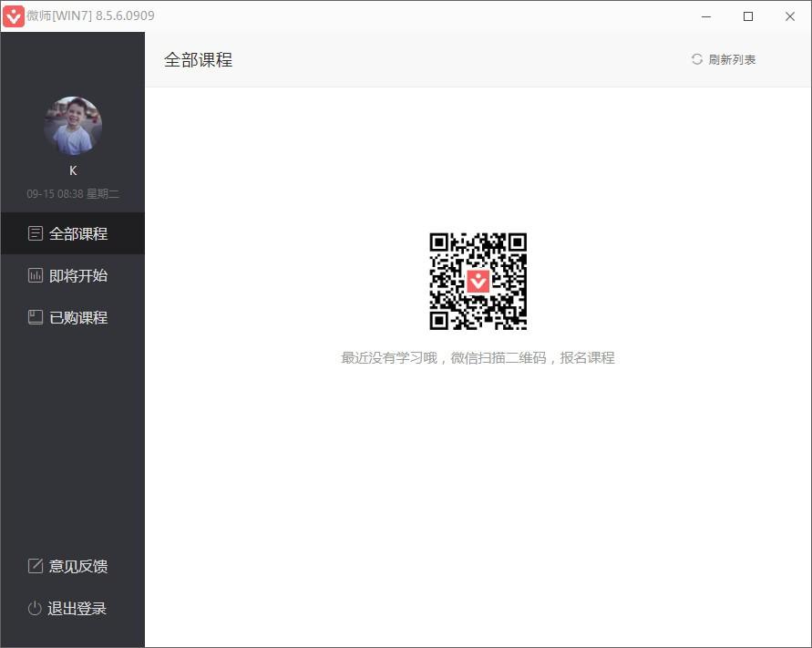The width and height of the screenshot is (812, 648).
Task: Maximize the 微师 window
Action: 748,16
